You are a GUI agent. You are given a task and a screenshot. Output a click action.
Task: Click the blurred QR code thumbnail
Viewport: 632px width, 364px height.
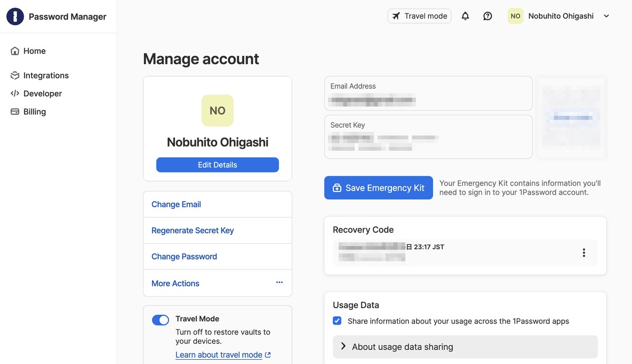[x=571, y=117]
